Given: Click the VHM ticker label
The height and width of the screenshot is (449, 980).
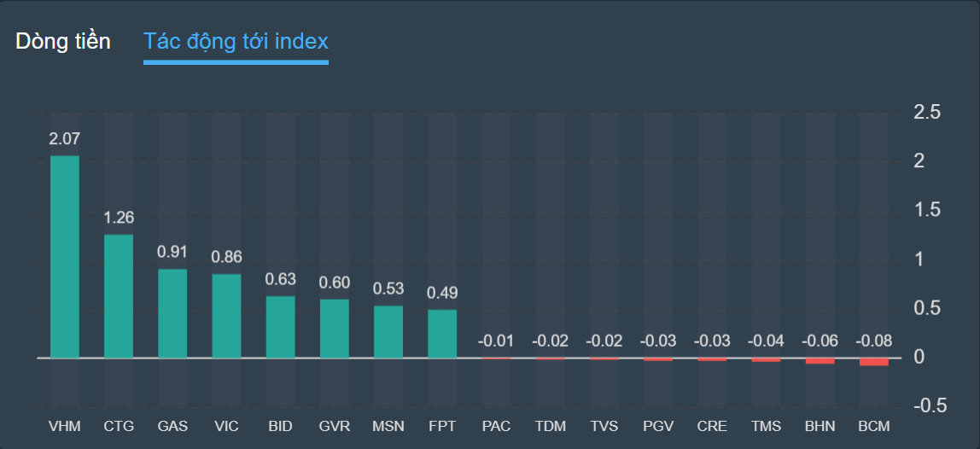Looking at the screenshot, I should point(65,426).
